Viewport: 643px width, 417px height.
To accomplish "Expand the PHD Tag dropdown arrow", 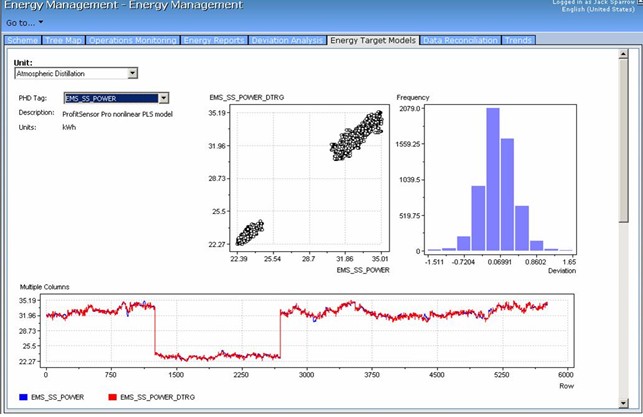I will point(164,98).
